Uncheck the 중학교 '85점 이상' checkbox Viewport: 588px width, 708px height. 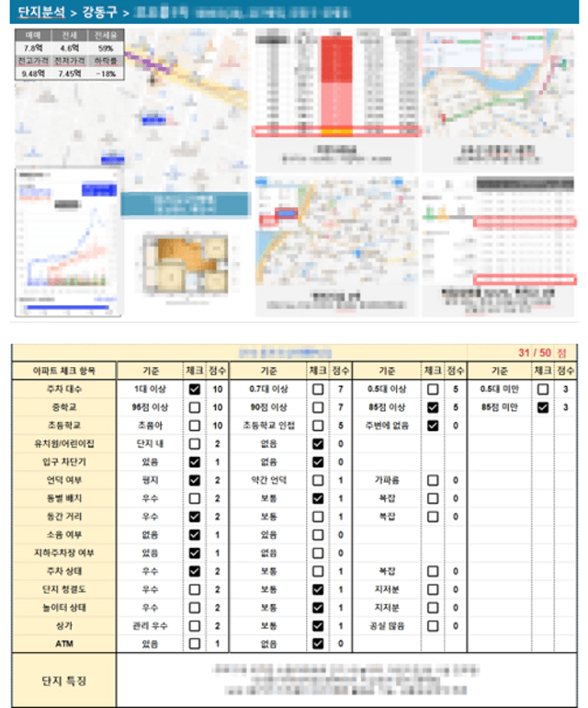click(x=433, y=407)
